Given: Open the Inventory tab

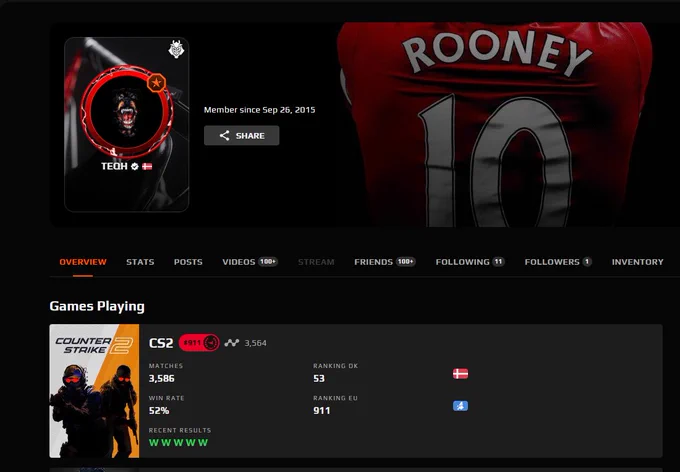Looking at the screenshot, I should pyautogui.click(x=638, y=262).
